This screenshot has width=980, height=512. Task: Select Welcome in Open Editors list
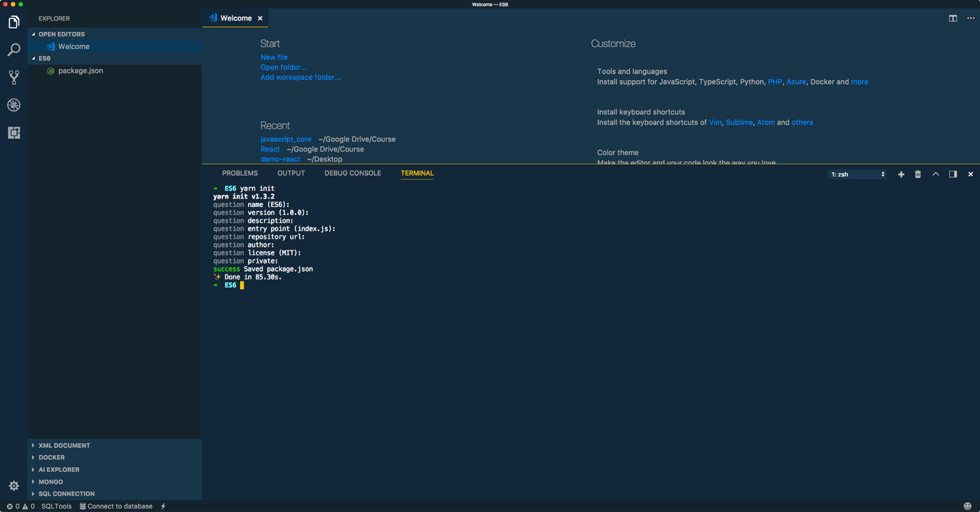pos(115,46)
